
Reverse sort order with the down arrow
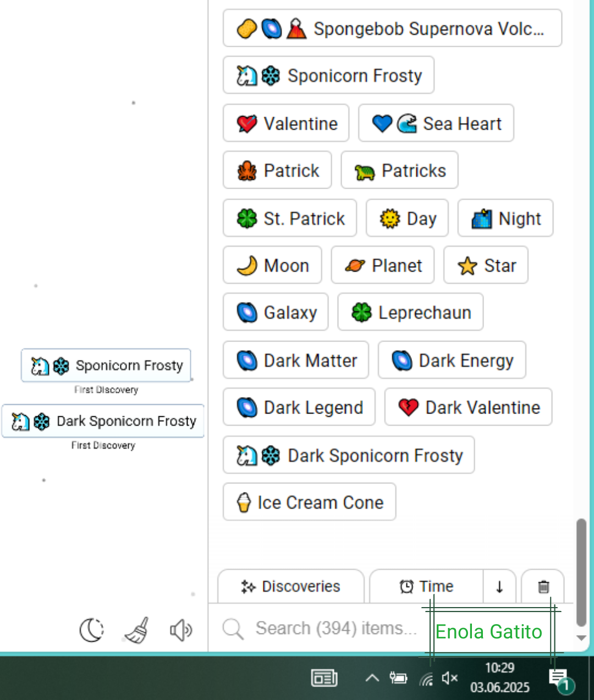pyautogui.click(x=499, y=587)
